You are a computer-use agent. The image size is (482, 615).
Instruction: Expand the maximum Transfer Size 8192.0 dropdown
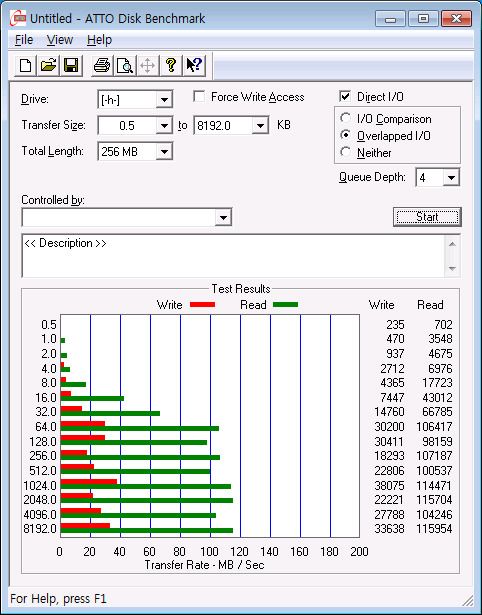(x=260, y=126)
